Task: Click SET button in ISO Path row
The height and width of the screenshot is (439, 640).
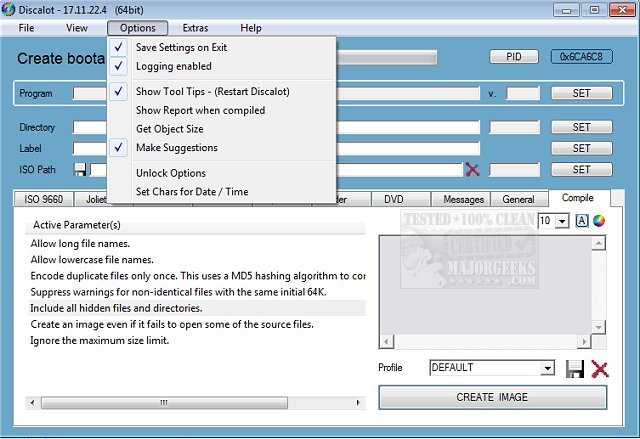Action: [581, 169]
